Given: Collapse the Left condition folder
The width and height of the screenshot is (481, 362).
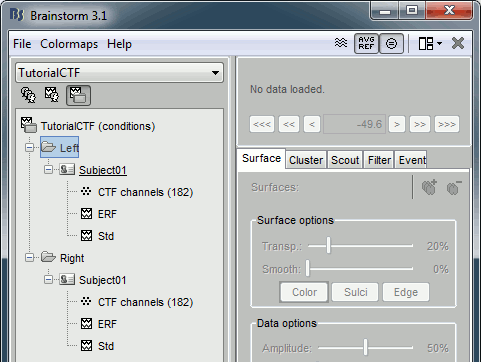Looking at the screenshot, I should click(30, 147).
